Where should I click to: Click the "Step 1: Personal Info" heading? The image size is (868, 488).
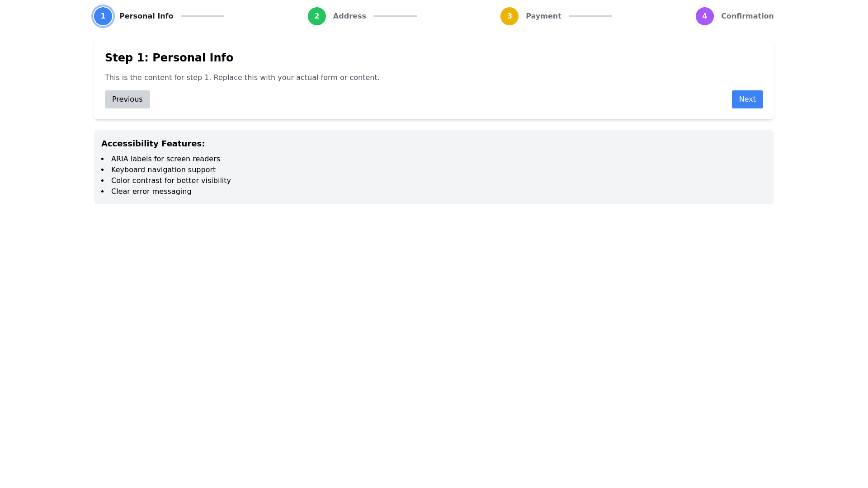[x=169, y=58]
